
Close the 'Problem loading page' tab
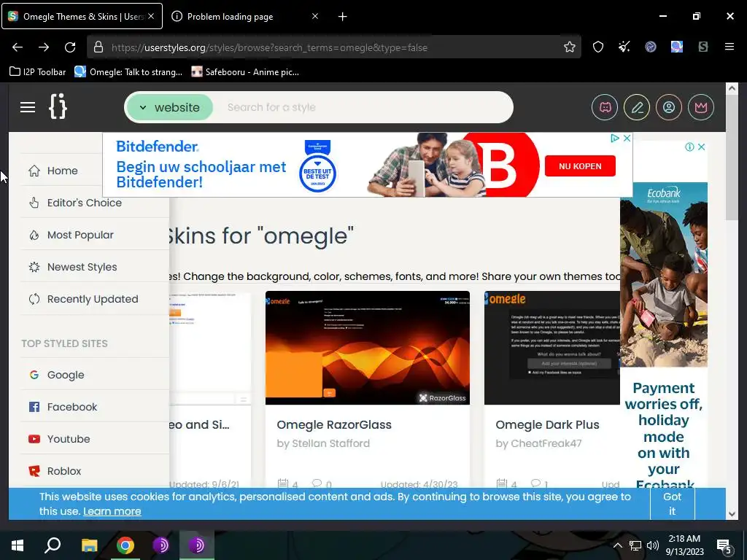315,16
